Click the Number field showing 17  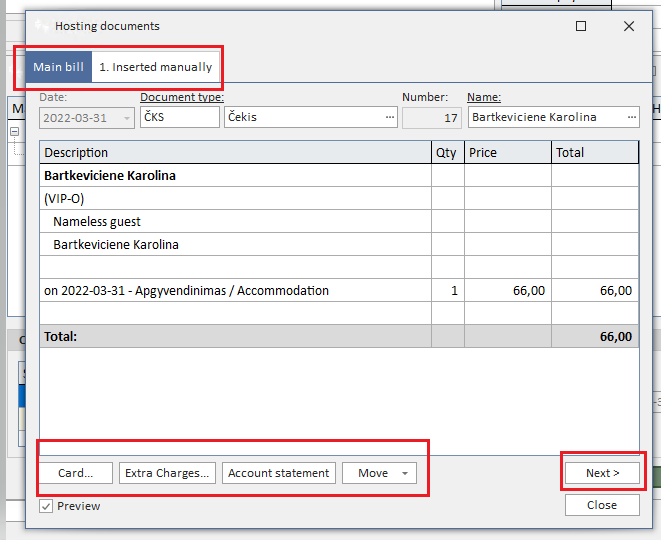(x=432, y=118)
